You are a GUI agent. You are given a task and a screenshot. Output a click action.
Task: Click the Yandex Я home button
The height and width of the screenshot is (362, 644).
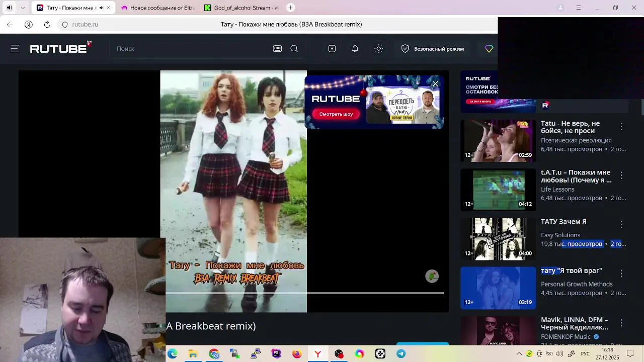point(29,24)
